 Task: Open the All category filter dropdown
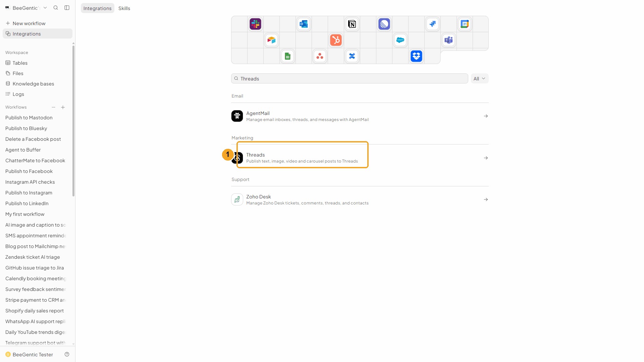pos(480,78)
